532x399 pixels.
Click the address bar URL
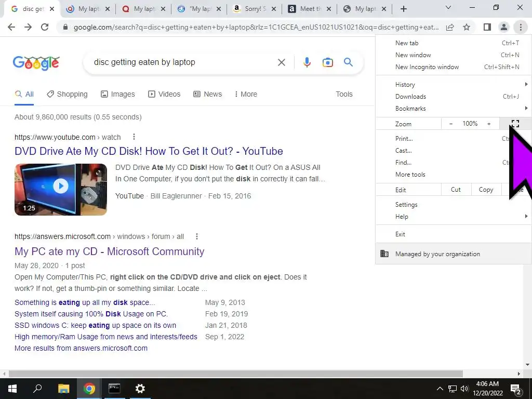tap(256, 27)
